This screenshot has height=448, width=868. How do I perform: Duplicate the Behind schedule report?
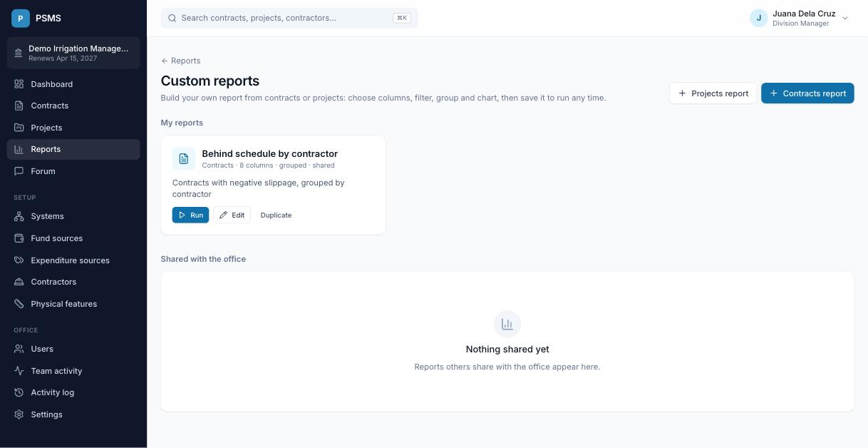coord(276,215)
